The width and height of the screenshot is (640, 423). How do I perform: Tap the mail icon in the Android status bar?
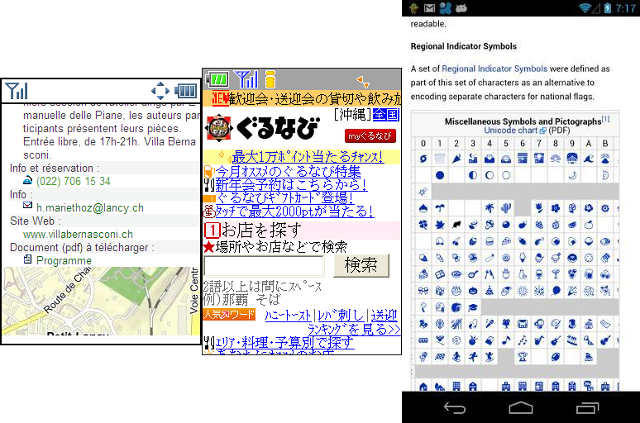pyautogui.click(x=429, y=8)
